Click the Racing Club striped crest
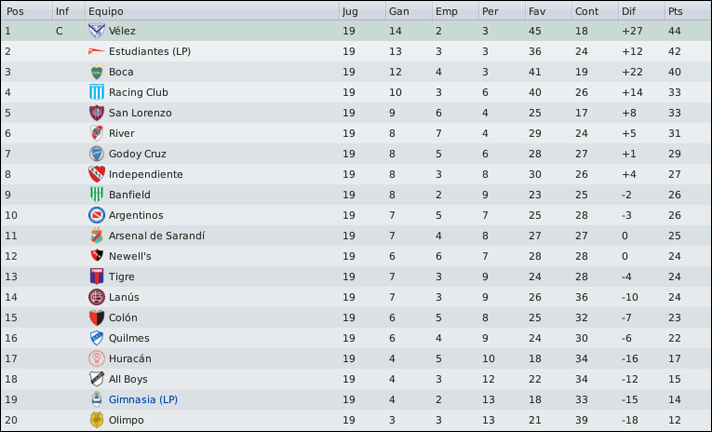This screenshot has width=712, height=432. [x=96, y=92]
